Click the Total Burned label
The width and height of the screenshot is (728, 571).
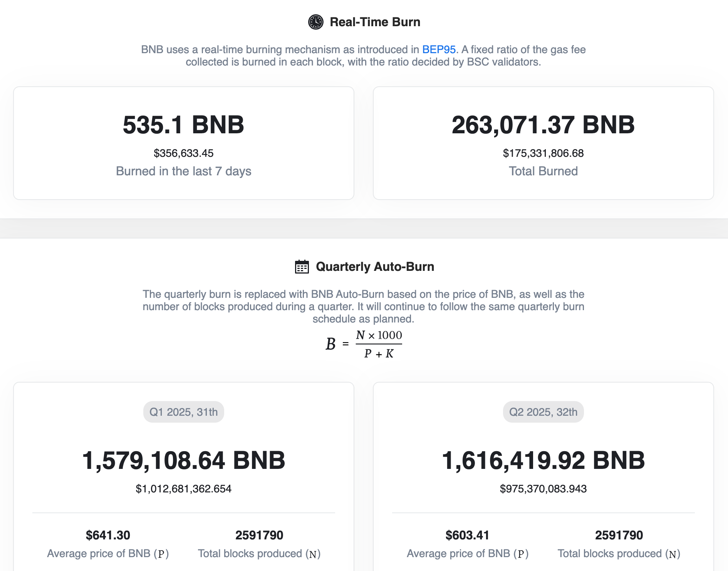543,171
